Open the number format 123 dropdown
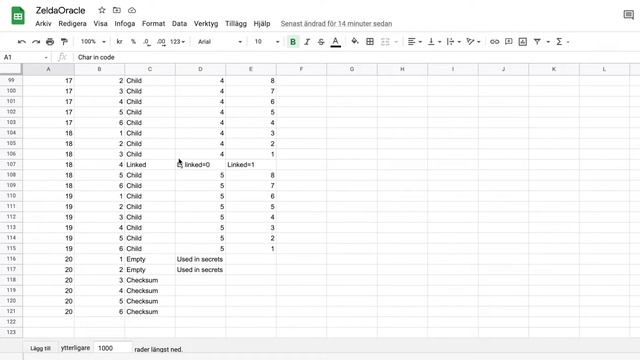Image resolution: width=640 pixels, height=360 pixels. click(178, 42)
